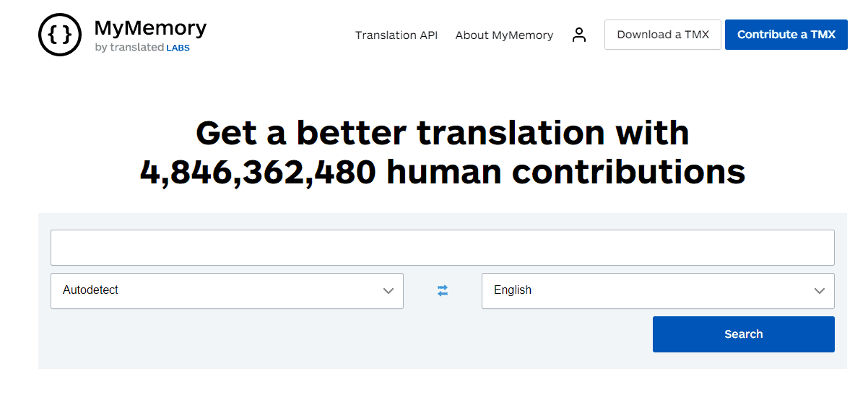Open the Translation API page
Screen dimensions: 868x408
tap(396, 35)
